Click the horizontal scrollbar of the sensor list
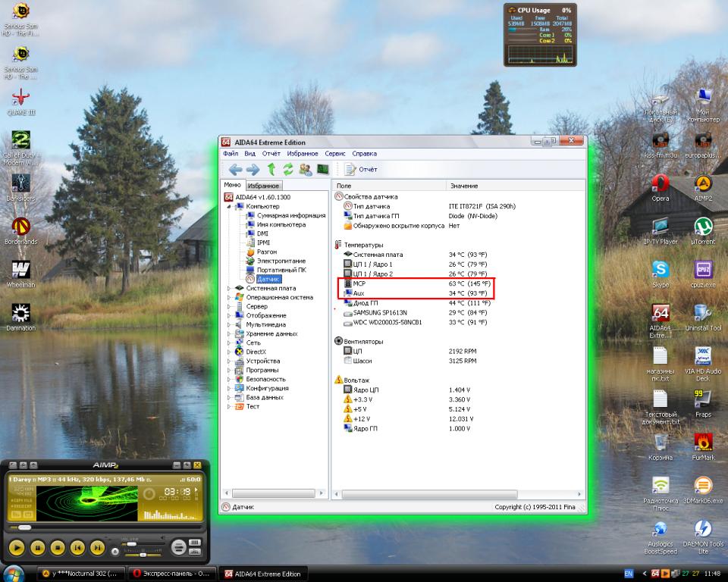 429,494
